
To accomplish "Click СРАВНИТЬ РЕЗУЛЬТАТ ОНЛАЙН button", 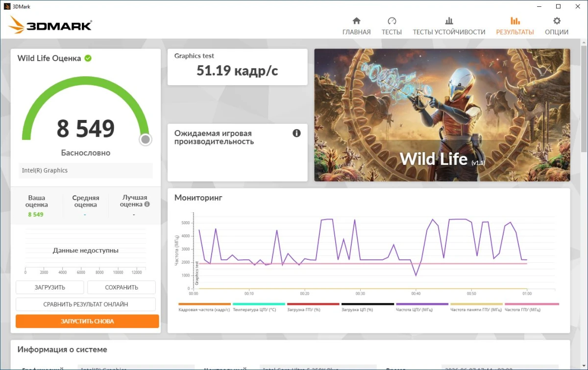I will (x=86, y=304).
